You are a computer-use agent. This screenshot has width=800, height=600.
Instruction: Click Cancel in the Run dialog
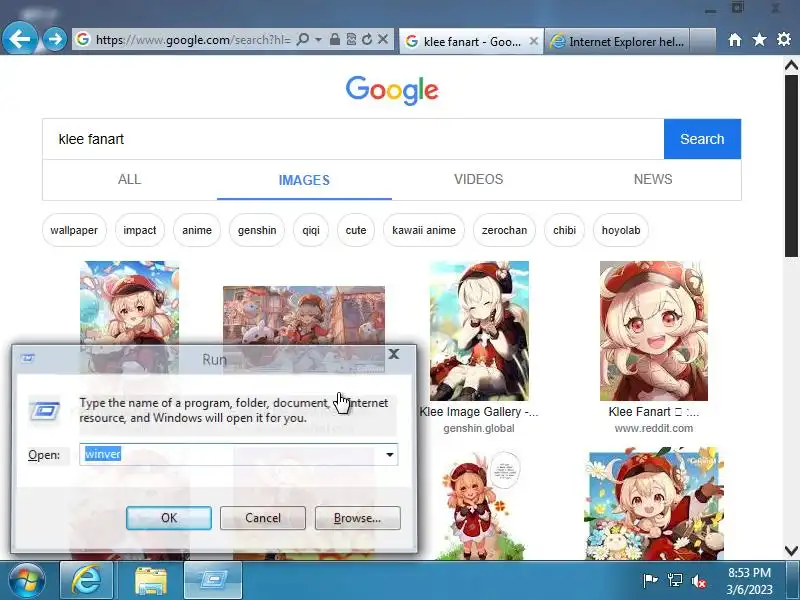click(263, 518)
